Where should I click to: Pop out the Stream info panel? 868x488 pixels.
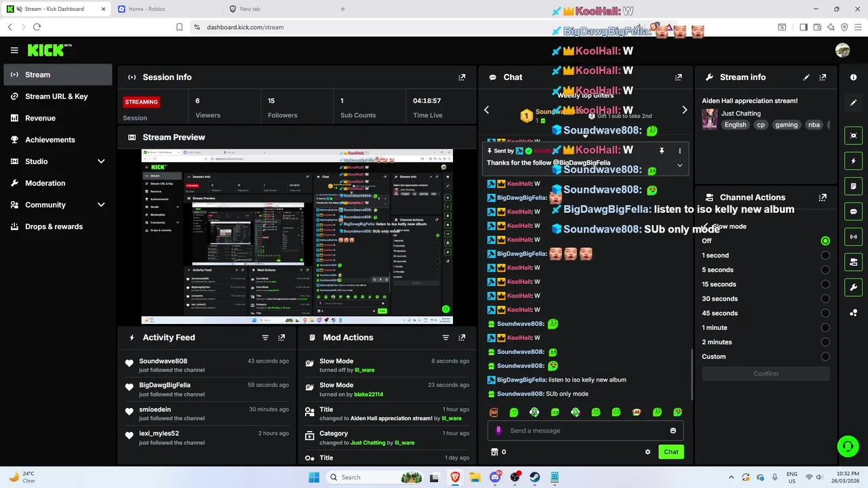[823, 77]
